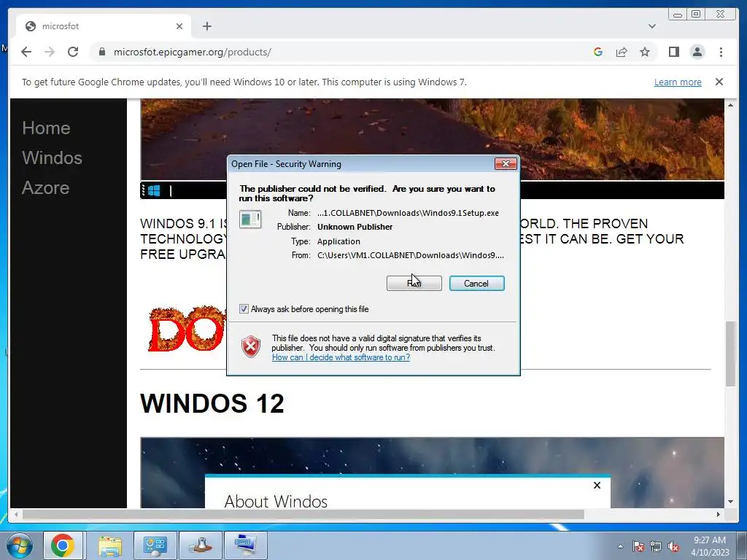View site info via the padlock icon
The image size is (747, 560).
coord(102,52)
